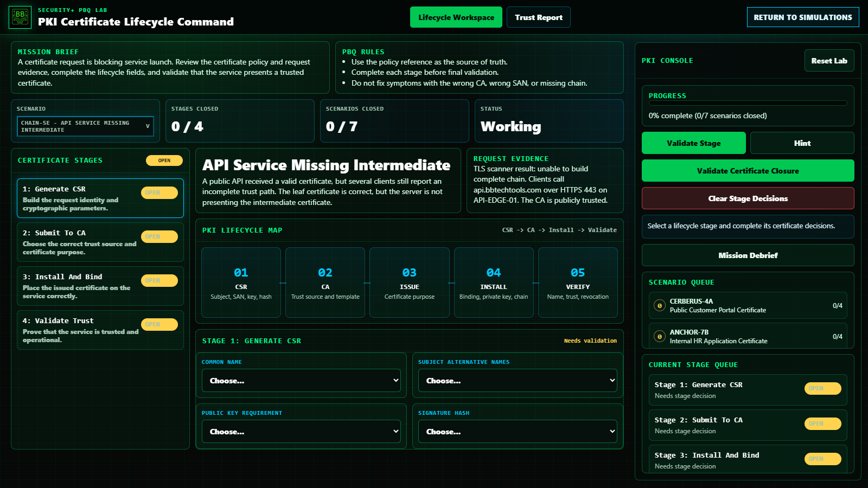The image size is (868, 488).
Task: Select stage 4: Validate Trust card
Action: [x=100, y=330]
